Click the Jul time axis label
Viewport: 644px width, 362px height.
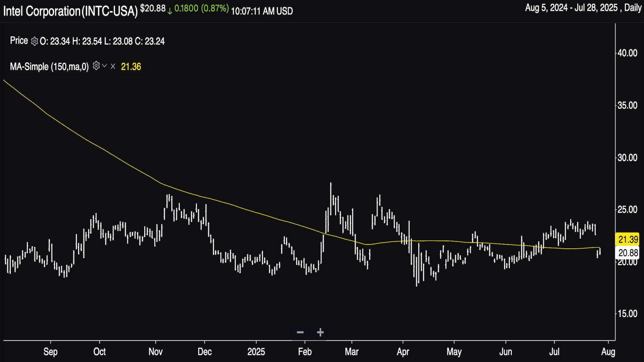point(554,352)
